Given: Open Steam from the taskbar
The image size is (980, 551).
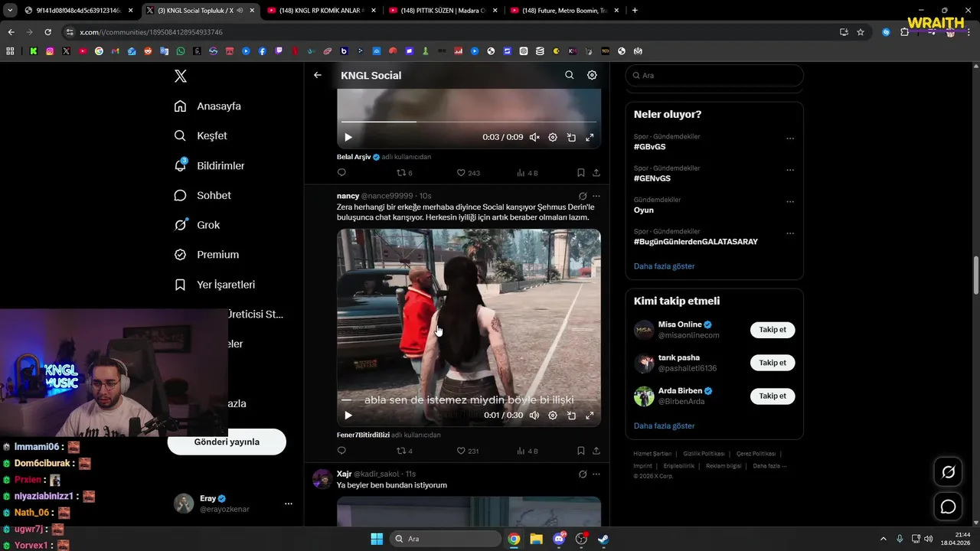Looking at the screenshot, I should [603, 539].
